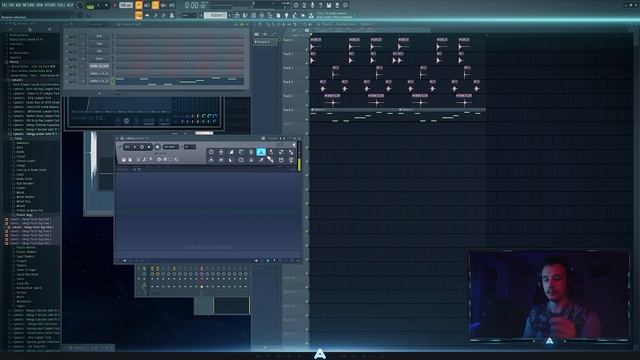The width and height of the screenshot is (640, 360).
Task: Toggle the second orange icon on the top toolbar row
Action: 156,5
